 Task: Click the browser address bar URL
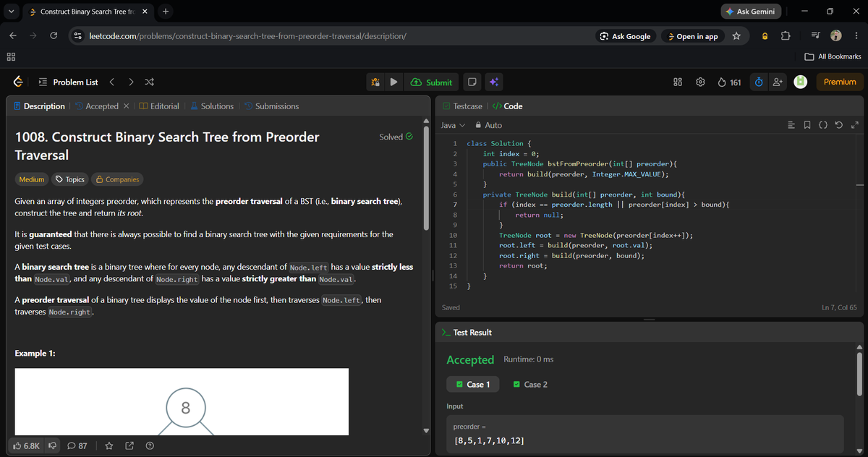pyautogui.click(x=247, y=36)
